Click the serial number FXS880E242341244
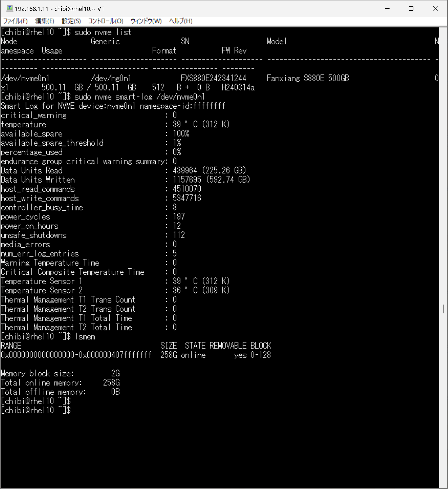Viewport: 448px width, 489px height. [x=213, y=78]
